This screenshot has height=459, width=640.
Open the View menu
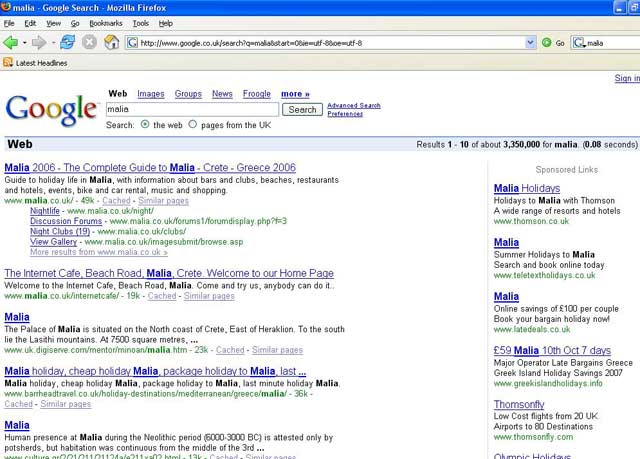click(x=53, y=24)
